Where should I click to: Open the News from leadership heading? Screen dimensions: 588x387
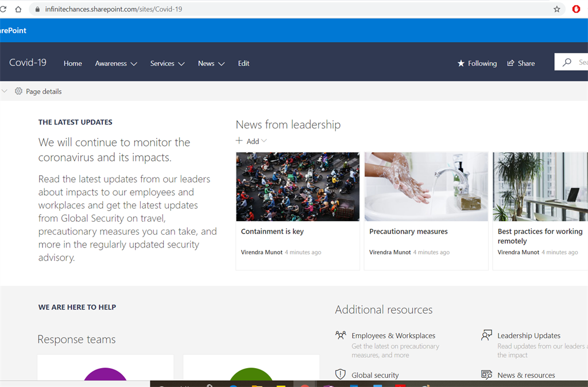[288, 125]
